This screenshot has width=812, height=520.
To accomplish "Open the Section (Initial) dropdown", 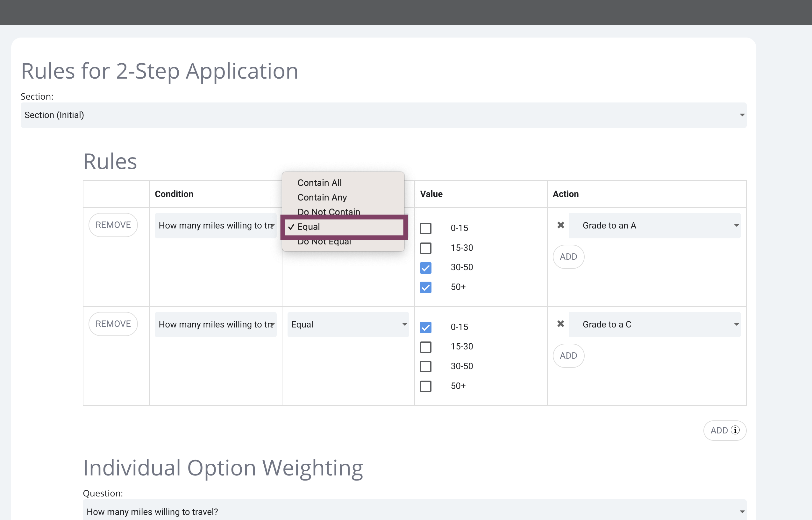I will (x=383, y=115).
